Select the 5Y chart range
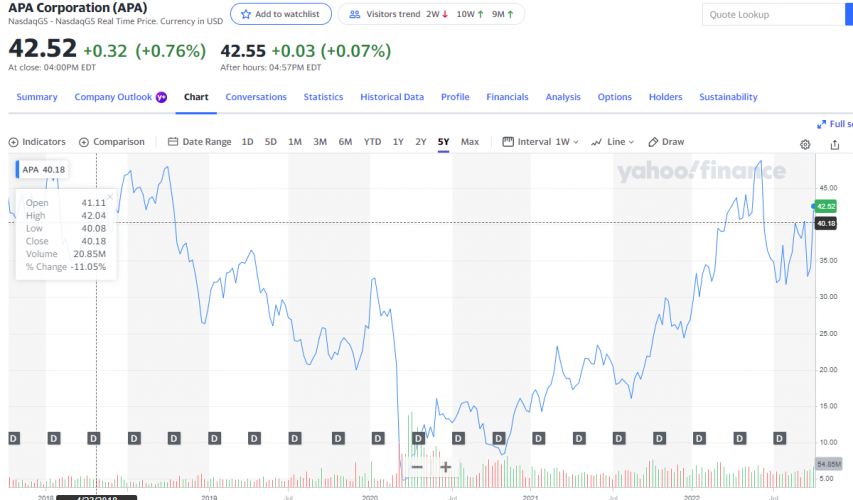This screenshot has width=853, height=500. 443,142
